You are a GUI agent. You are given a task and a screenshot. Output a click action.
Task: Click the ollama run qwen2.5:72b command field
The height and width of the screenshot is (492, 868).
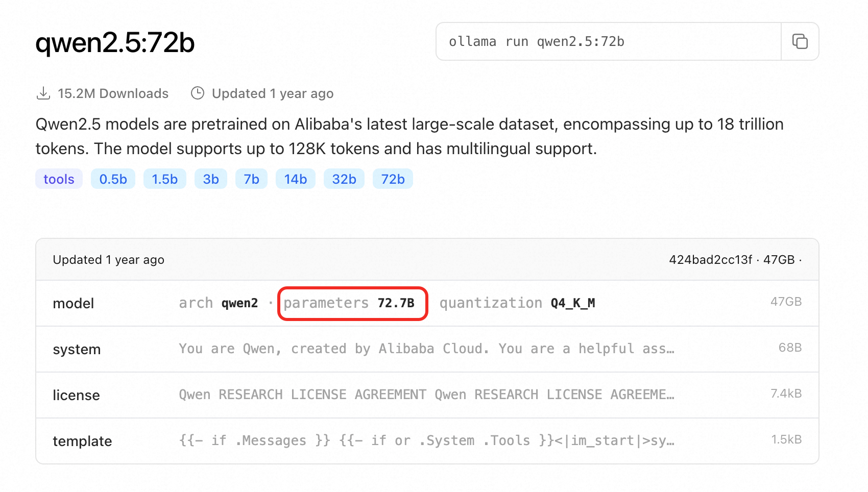pos(609,41)
